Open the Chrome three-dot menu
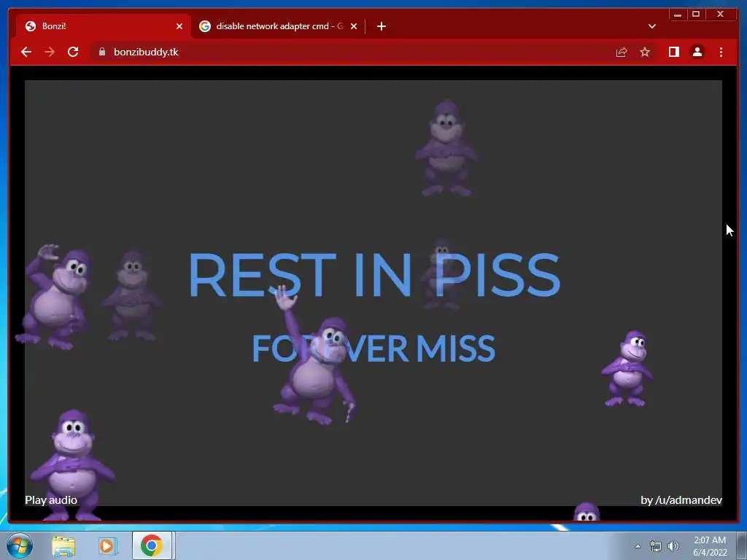 pos(721,52)
